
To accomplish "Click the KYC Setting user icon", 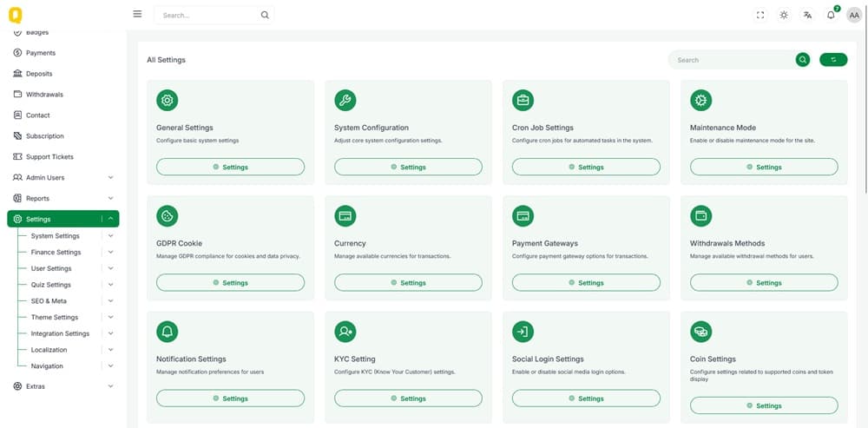I will click(x=345, y=331).
